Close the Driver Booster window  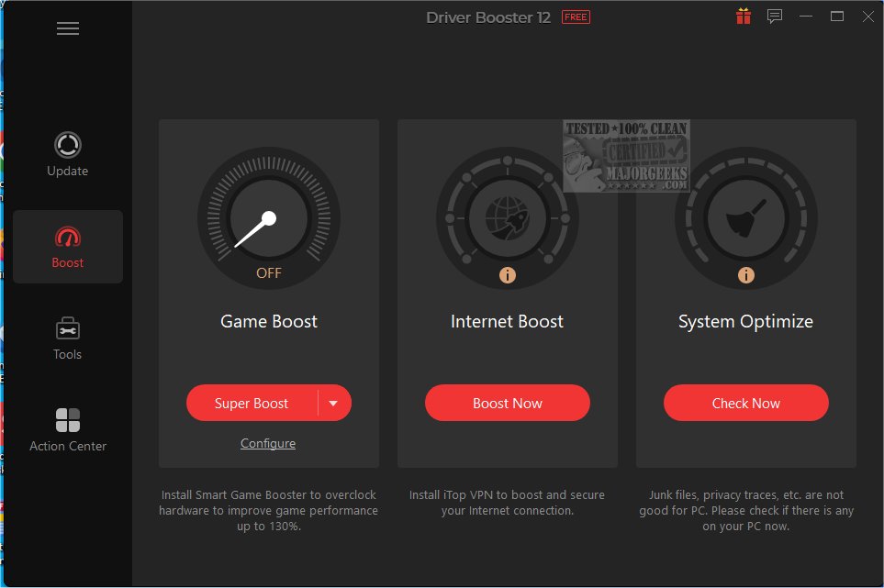coord(868,17)
